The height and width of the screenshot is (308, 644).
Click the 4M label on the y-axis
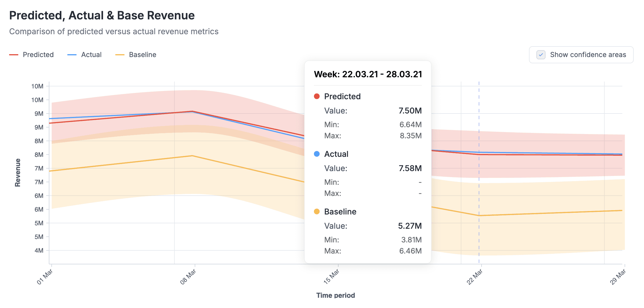39,250
